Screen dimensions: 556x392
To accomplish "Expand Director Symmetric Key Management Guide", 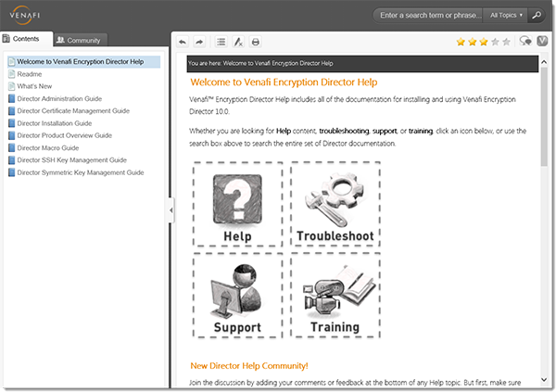I will (x=81, y=172).
